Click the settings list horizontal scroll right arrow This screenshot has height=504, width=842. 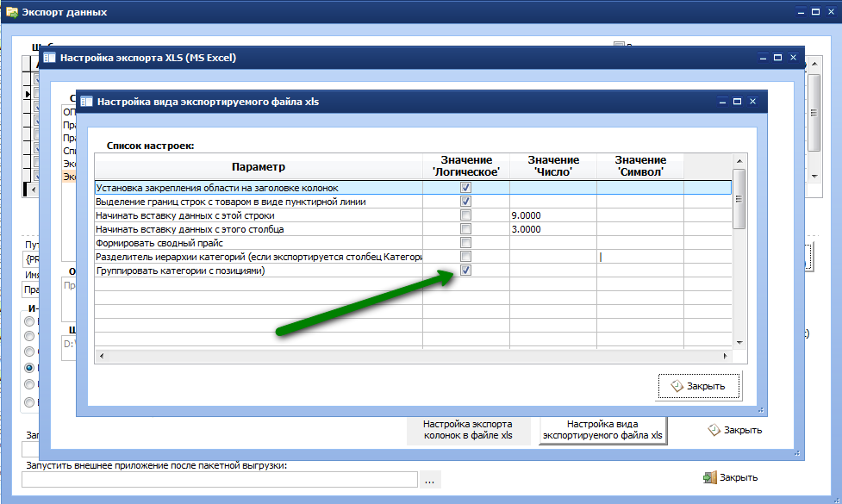726,355
